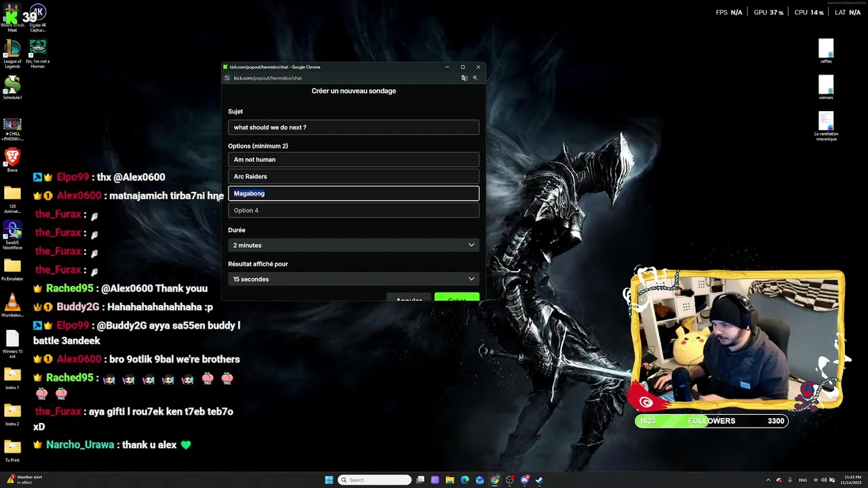Screen dimensions: 868x488
Task: Open Steam from the taskbar
Action: tap(539, 480)
